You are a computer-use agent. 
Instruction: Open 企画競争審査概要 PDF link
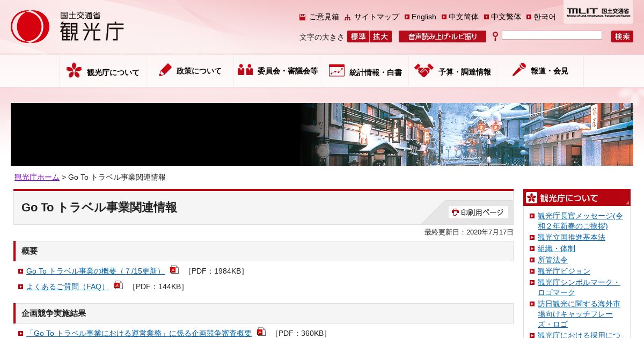click(x=139, y=333)
